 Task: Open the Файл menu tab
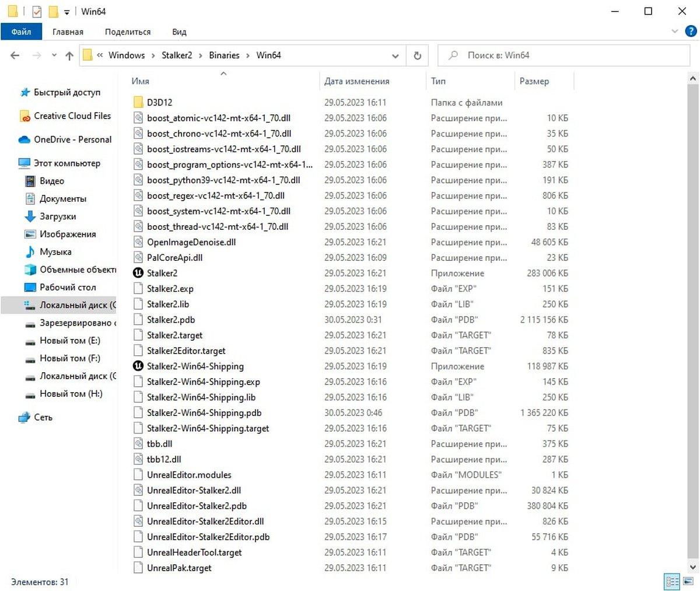[21, 32]
